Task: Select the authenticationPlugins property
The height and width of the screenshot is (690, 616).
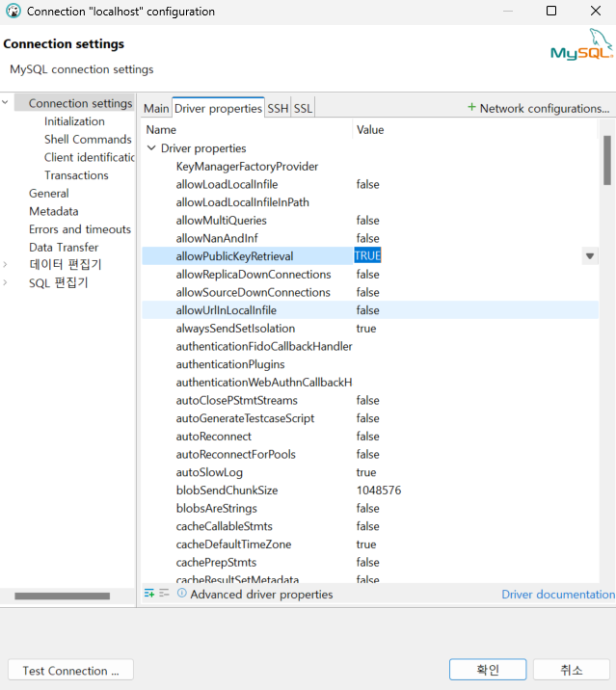Action: coord(230,364)
